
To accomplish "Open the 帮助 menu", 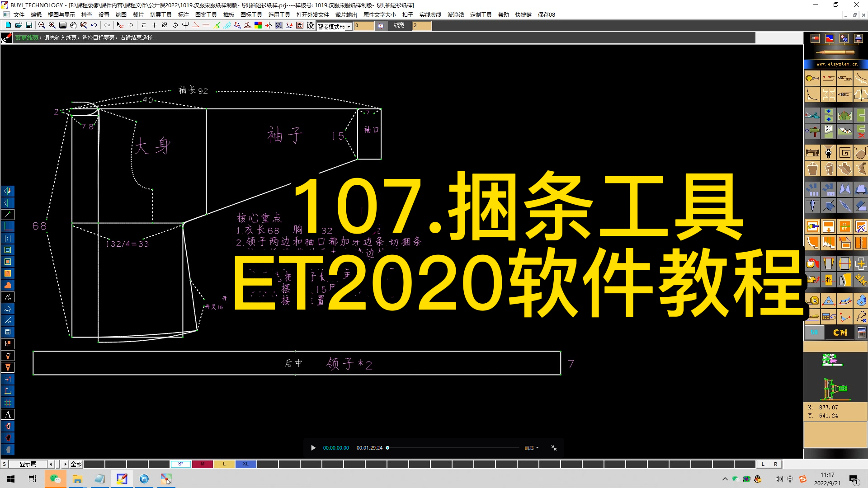I will point(503,15).
